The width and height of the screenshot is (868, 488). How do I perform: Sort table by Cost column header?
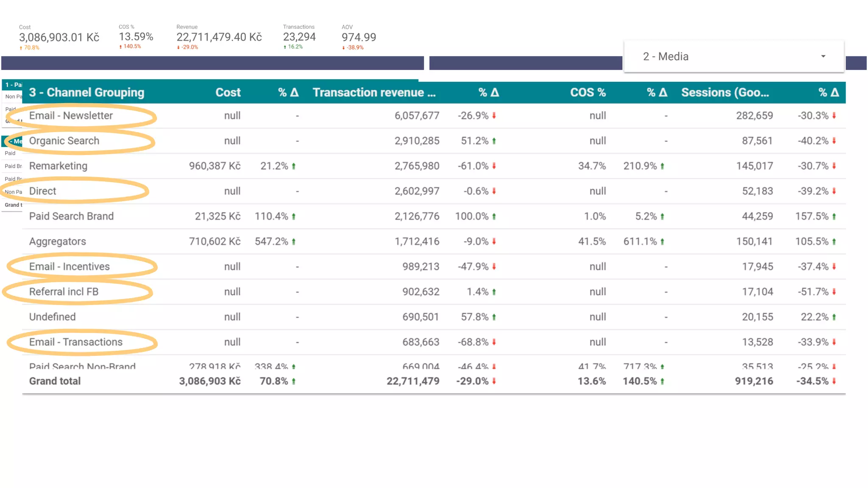(x=228, y=92)
